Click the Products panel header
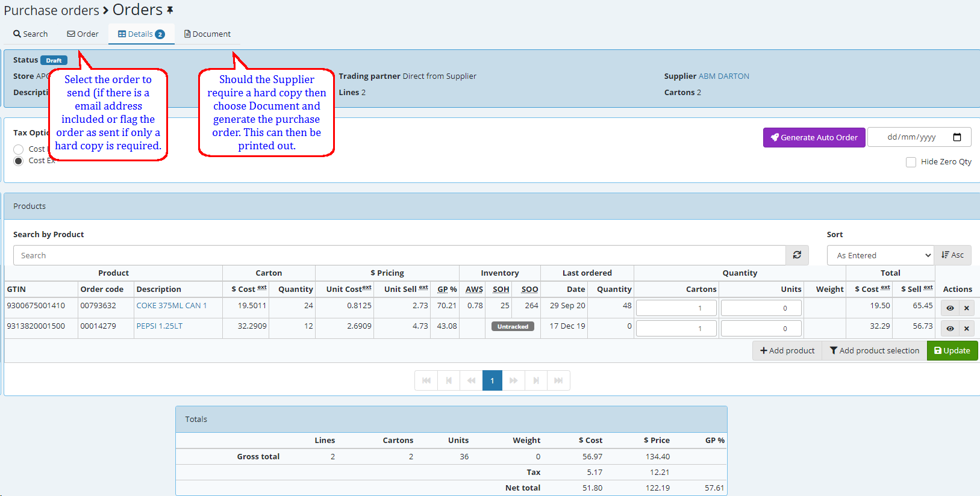The width and height of the screenshot is (980, 496). coord(492,206)
